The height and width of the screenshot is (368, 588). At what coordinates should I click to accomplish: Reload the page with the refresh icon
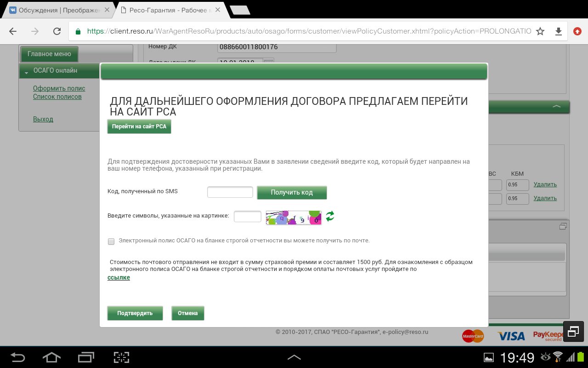57,31
